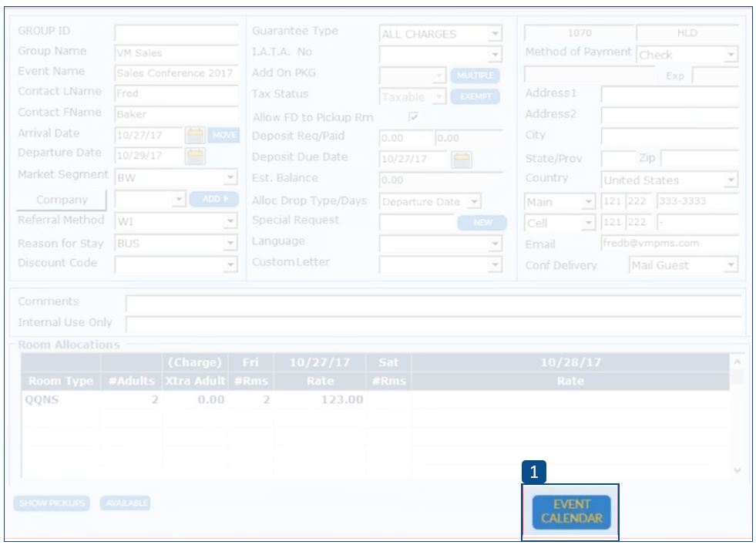
Task: Click the MULTIPLE button for Add On PKG
Action: (475, 76)
